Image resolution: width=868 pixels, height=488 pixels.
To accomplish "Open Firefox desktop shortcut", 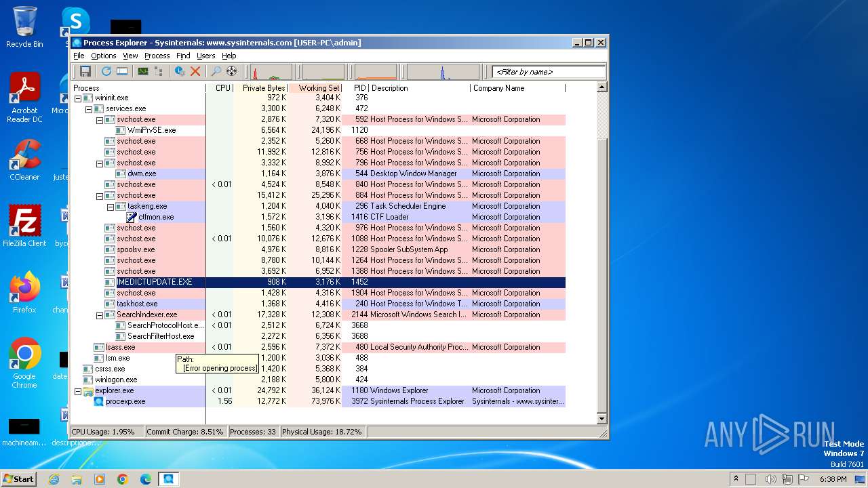I will tap(24, 293).
